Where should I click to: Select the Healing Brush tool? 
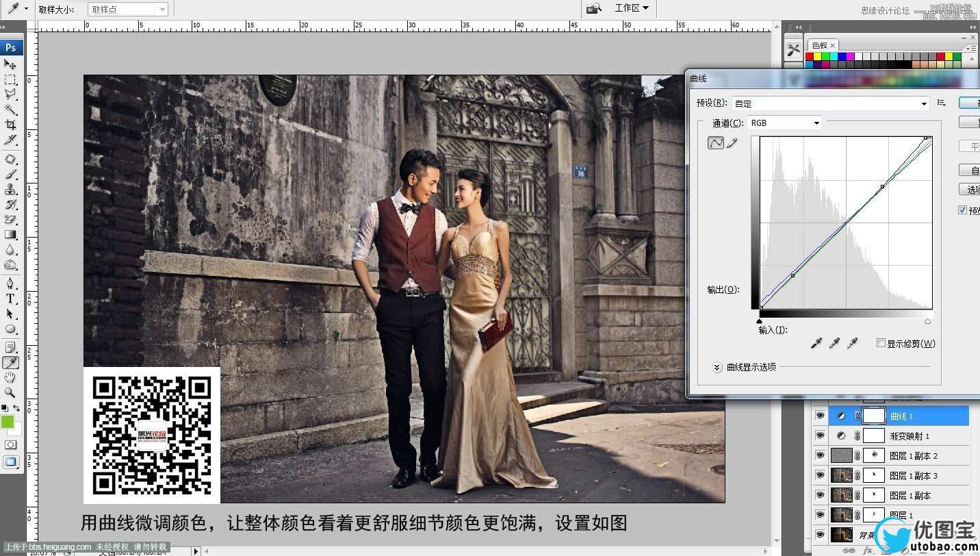pos(10,159)
